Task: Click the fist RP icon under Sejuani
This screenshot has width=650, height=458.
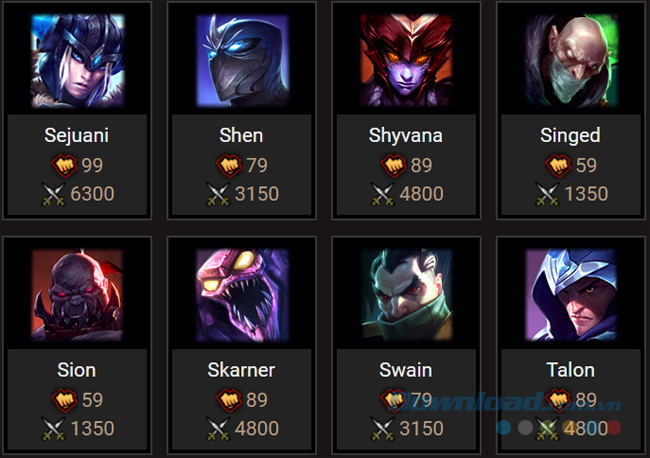Action: 64,165
